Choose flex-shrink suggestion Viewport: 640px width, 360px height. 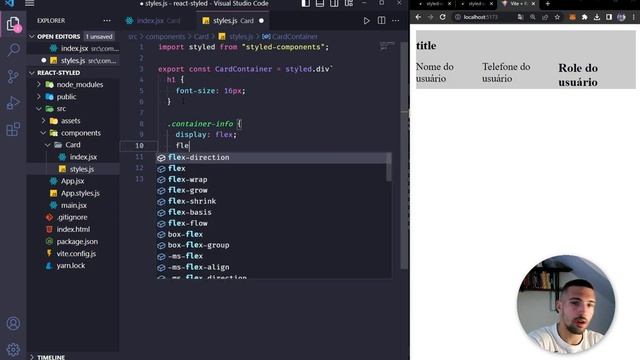271,201
